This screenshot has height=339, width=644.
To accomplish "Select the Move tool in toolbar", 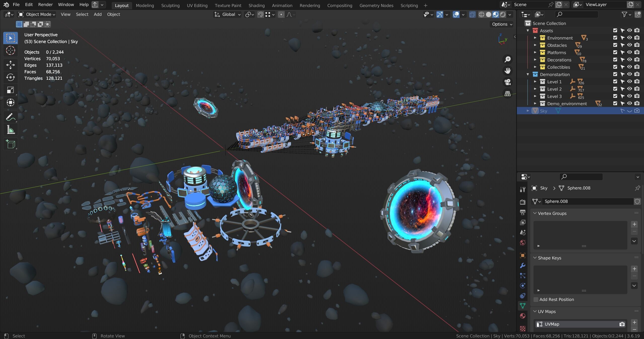I will 10,65.
